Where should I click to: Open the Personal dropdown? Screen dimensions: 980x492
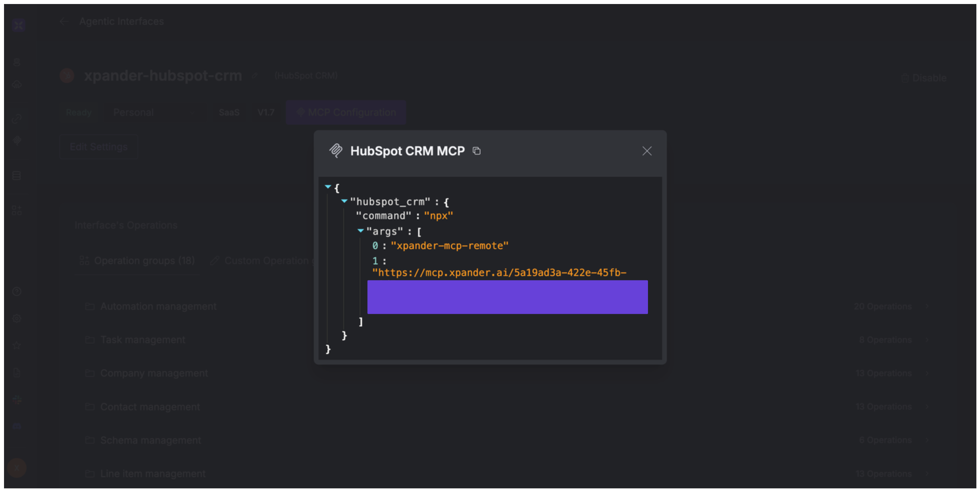(x=155, y=112)
